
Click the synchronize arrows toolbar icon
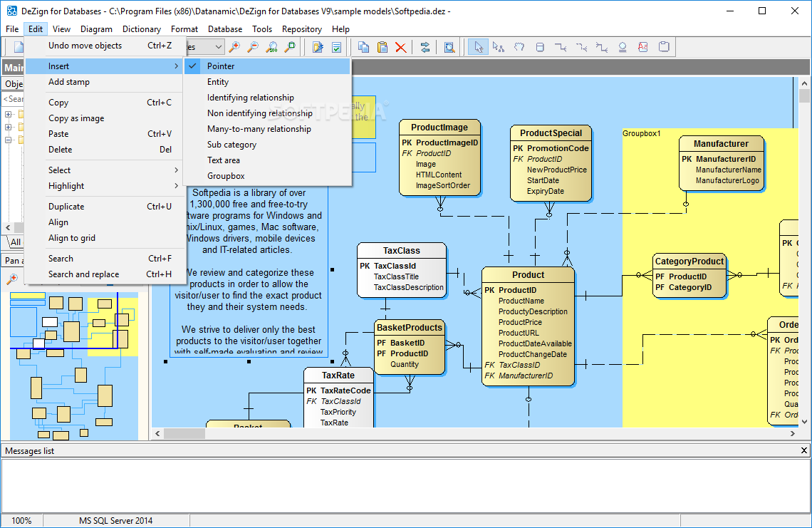pyautogui.click(x=425, y=47)
